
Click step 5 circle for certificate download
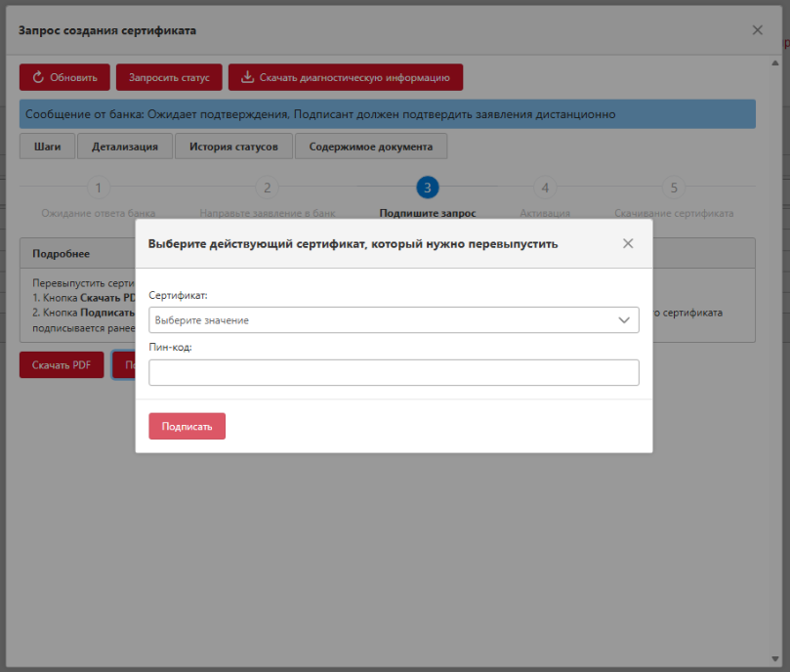[673, 188]
